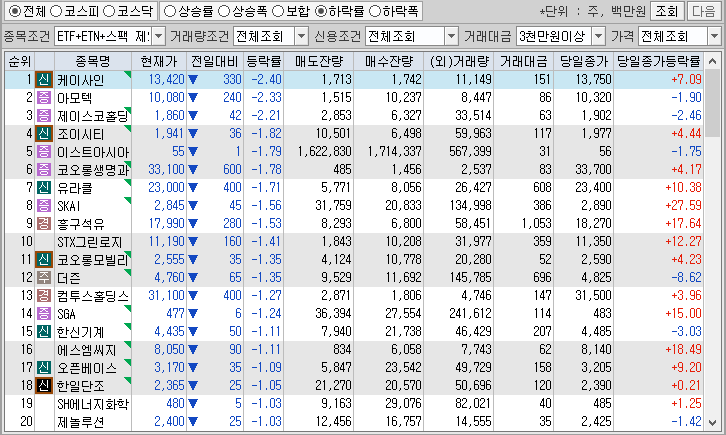Click the 다음 next button

click(x=704, y=11)
